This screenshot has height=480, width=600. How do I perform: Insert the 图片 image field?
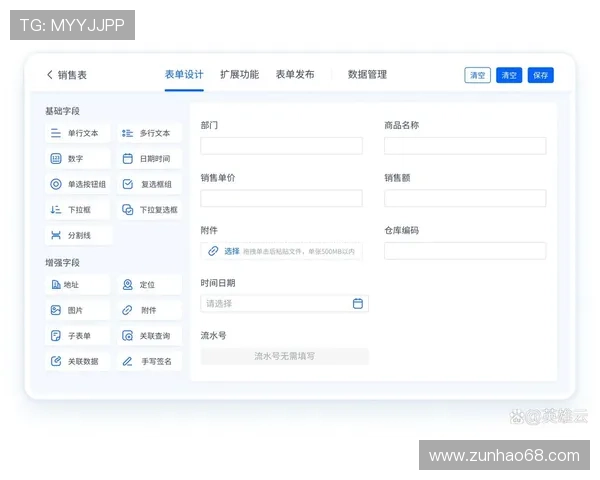click(78, 310)
